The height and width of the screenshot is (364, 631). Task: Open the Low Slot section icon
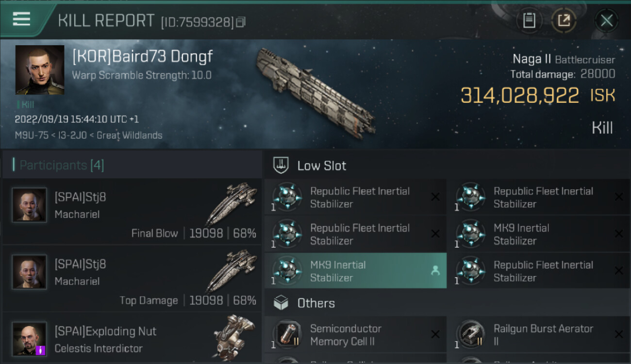281,165
